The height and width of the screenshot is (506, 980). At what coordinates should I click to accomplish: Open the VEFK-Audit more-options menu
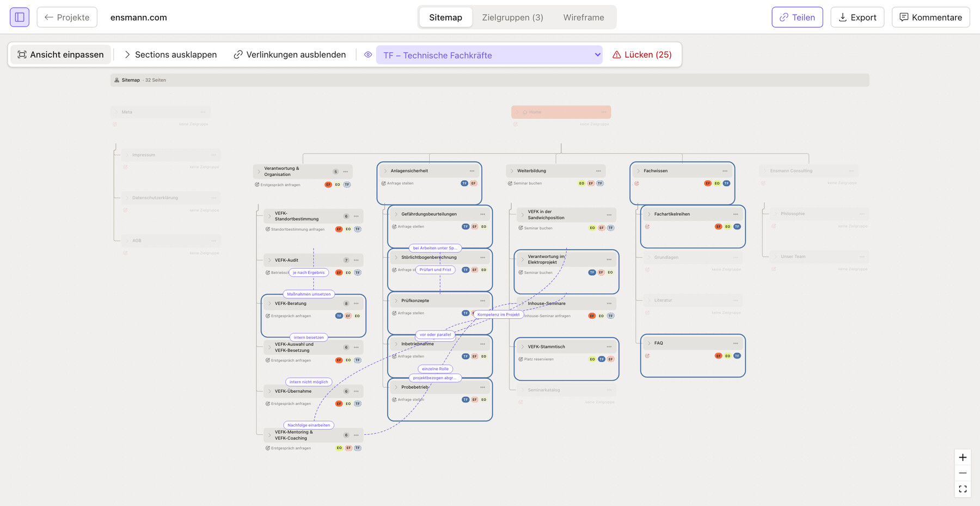[x=356, y=260]
